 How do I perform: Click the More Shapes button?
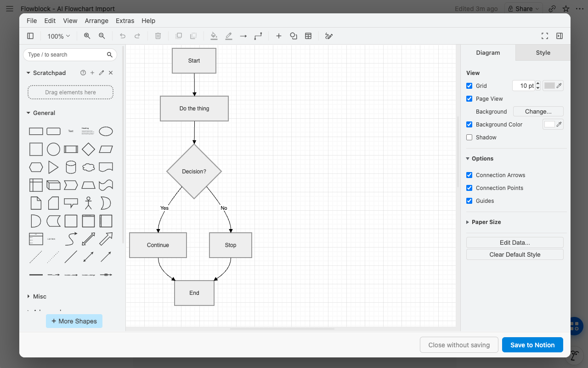tap(74, 321)
